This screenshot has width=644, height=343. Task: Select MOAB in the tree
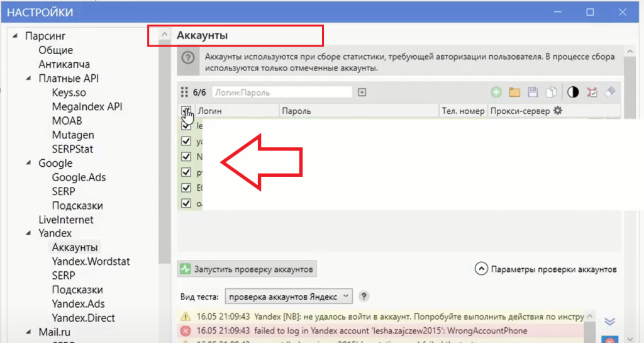[x=67, y=121]
